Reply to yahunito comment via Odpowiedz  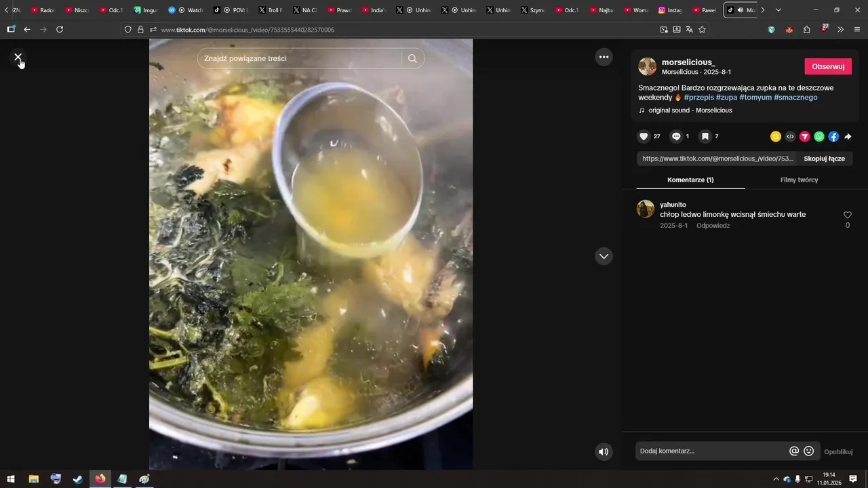(713, 226)
